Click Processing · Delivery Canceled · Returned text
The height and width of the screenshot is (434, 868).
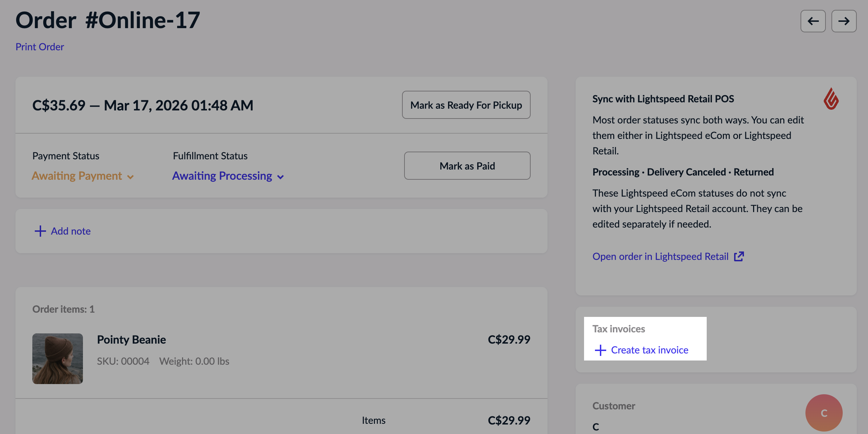[683, 172]
